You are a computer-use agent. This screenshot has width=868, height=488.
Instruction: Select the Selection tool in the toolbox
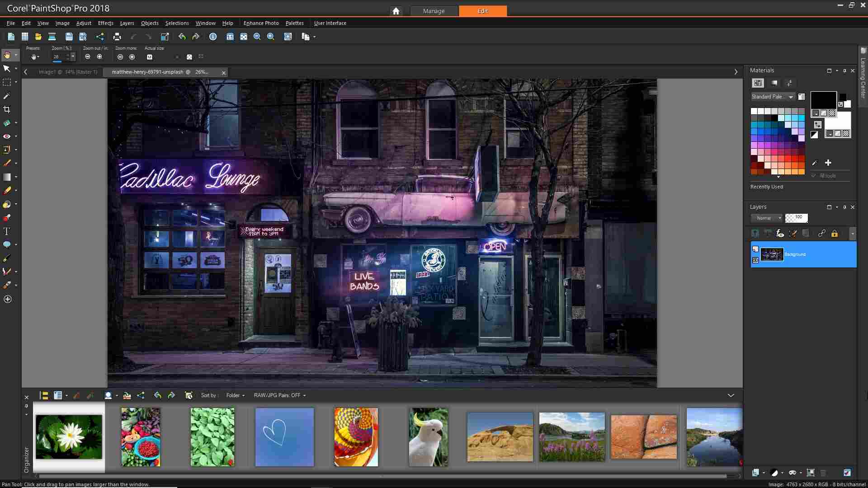pos(7,82)
